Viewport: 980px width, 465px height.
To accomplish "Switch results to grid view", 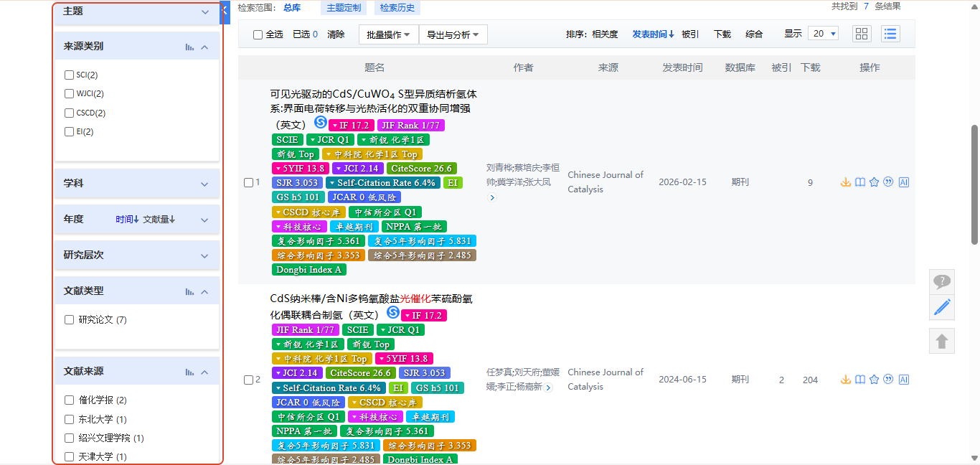I will tap(862, 34).
